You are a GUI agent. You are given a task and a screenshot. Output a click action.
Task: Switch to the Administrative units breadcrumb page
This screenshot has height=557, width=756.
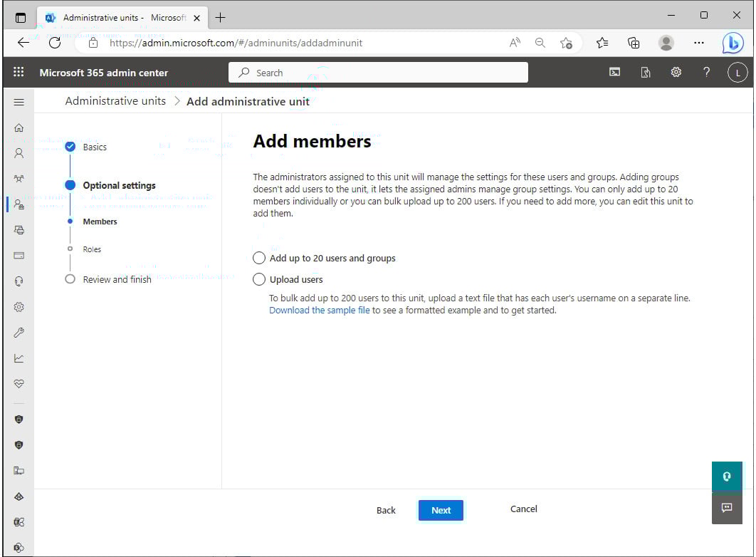click(115, 101)
